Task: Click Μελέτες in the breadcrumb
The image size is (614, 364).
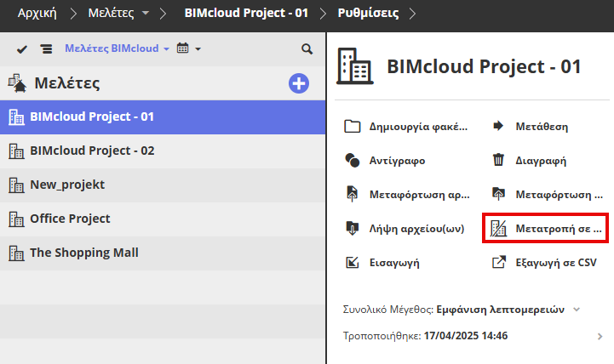Action: pyautogui.click(x=111, y=13)
